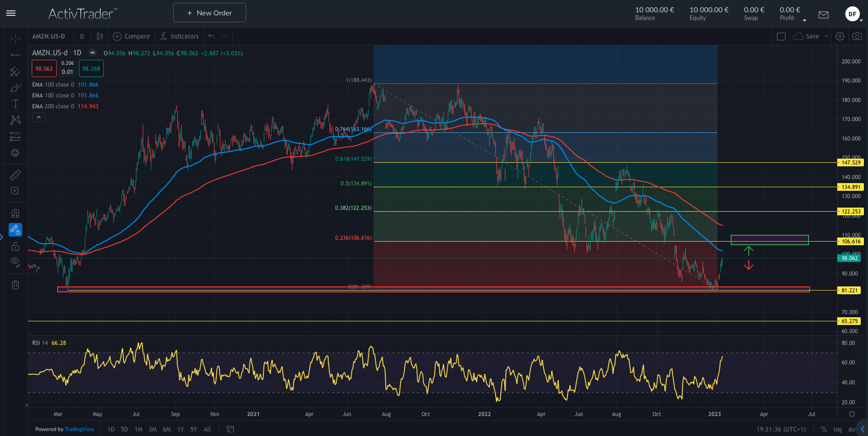Open the emoji icons drawing tool
The image size is (868, 436).
click(x=15, y=153)
